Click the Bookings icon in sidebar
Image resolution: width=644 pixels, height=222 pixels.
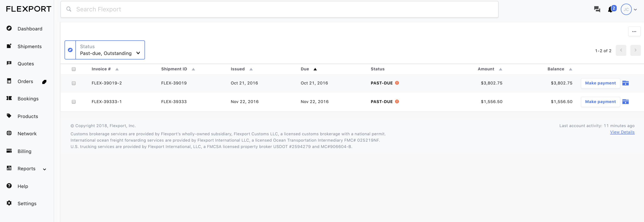pyautogui.click(x=9, y=98)
